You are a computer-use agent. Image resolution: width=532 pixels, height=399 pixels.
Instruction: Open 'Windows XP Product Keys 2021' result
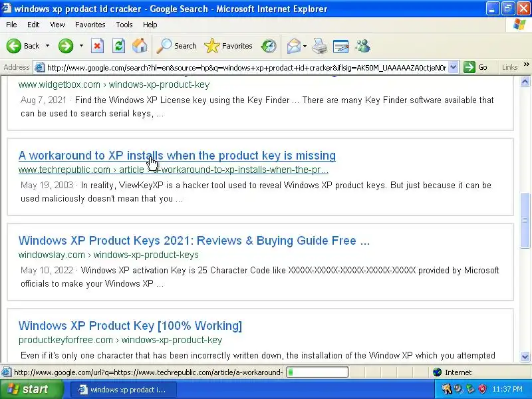pyautogui.click(x=194, y=241)
